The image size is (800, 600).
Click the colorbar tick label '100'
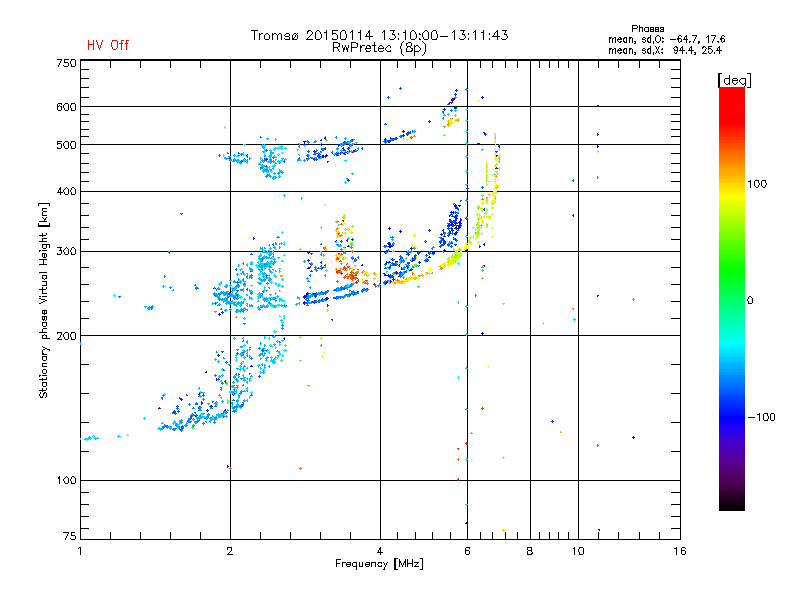[x=757, y=184]
